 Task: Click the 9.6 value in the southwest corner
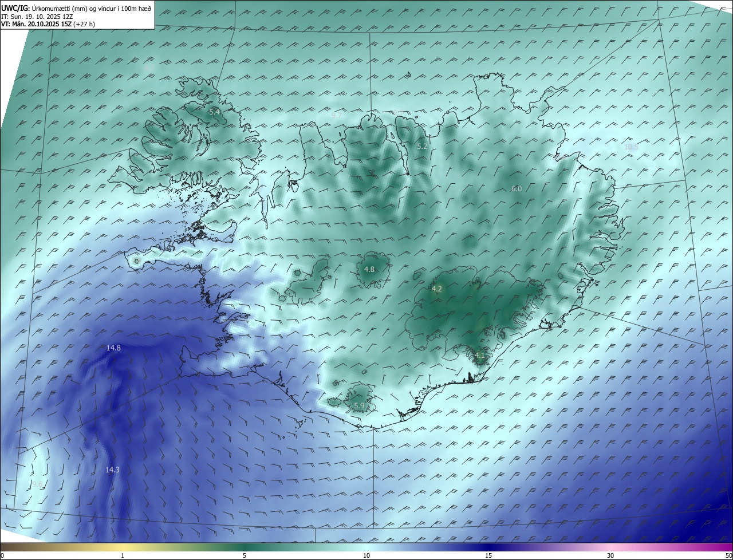click(37, 484)
